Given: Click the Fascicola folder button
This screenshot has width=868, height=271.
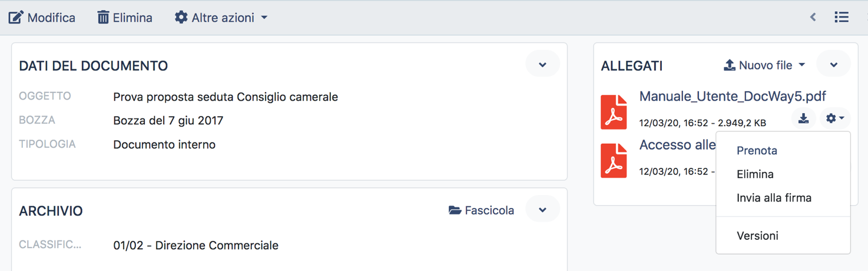Looking at the screenshot, I should coord(481,210).
